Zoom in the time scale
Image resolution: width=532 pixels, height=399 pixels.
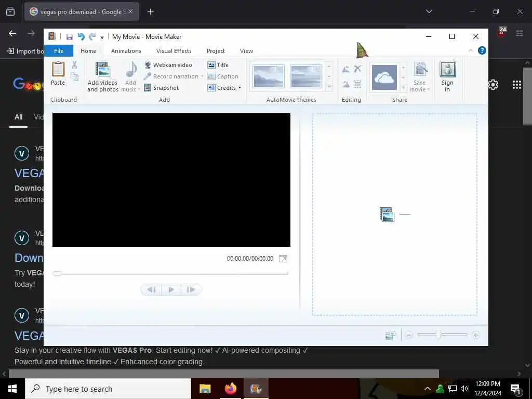coord(476,335)
